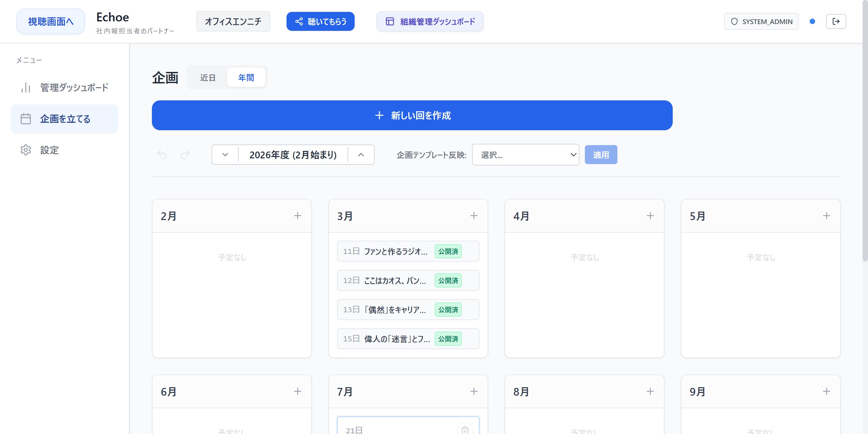The width and height of the screenshot is (868, 434).
Task: Click the bar chart icon beside 管理ダッシュボード
Action: [x=26, y=87]
